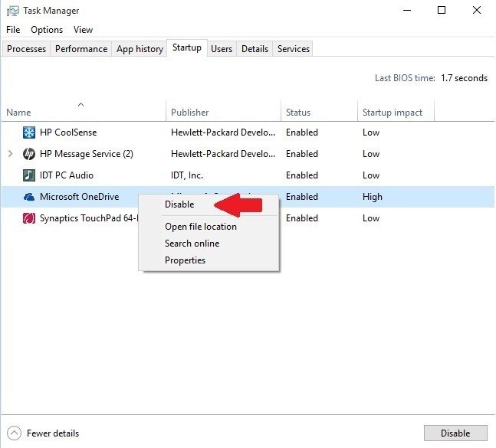Viewport: 496px width, 448px height.
Task: Select the IDT PC Audio row name
Action: point(67,175)
